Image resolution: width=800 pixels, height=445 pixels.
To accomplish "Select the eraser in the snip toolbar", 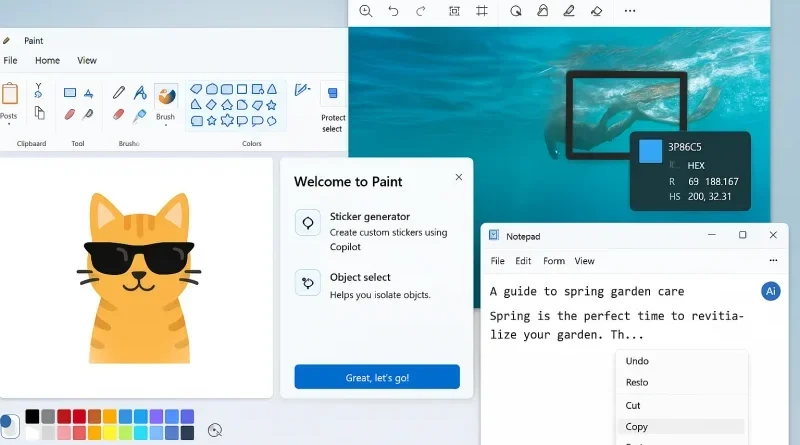I will [x=596, y=11].
